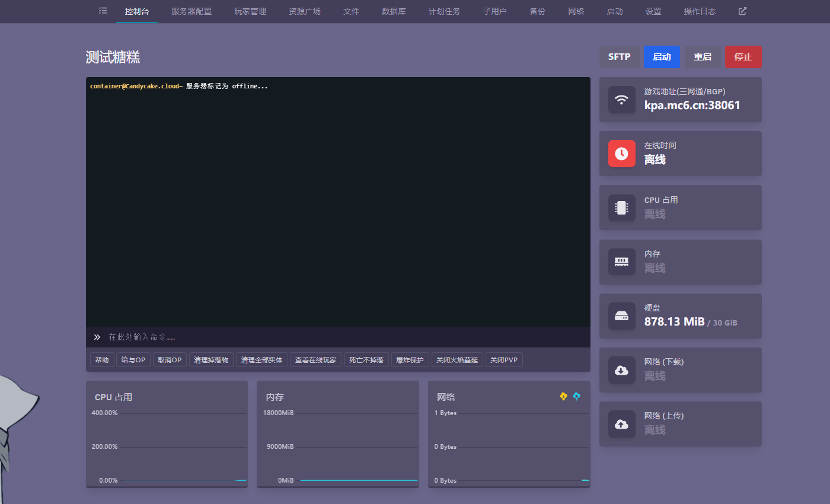Image resolution: width=830 pixels, height=504 pixels.
Task: Click the red clock icon for 在线时间
Action: [621, 154]
